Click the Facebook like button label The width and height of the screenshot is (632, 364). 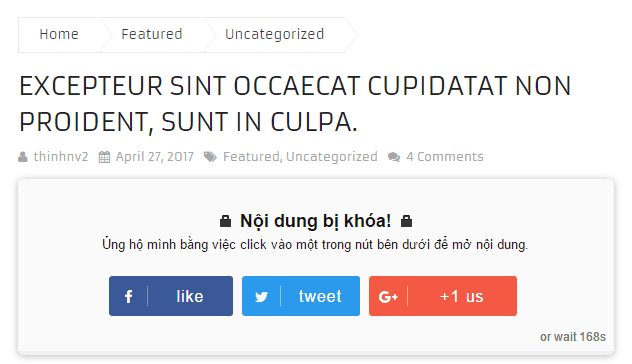(190, 296)
